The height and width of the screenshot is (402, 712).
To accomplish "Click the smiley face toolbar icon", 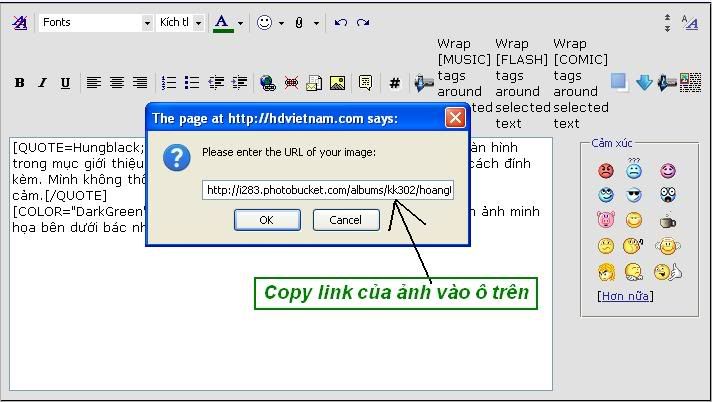I will click(264, 22).
